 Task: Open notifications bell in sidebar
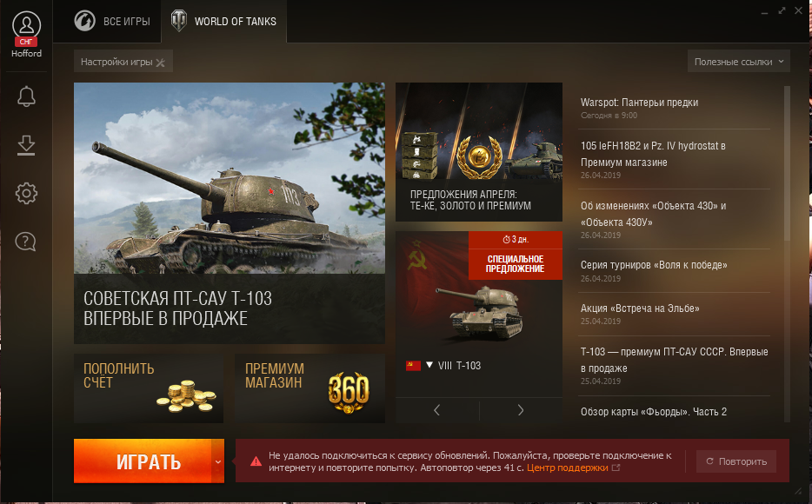pos(26,96)
